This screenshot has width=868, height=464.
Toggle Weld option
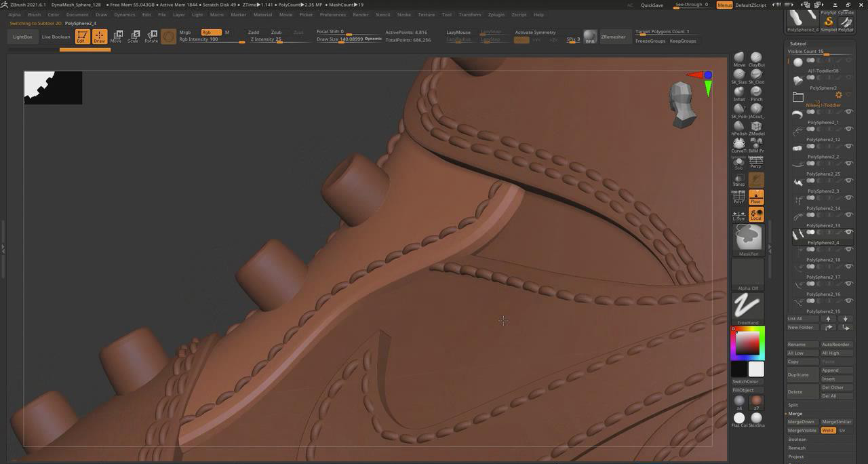click(828, 430)
